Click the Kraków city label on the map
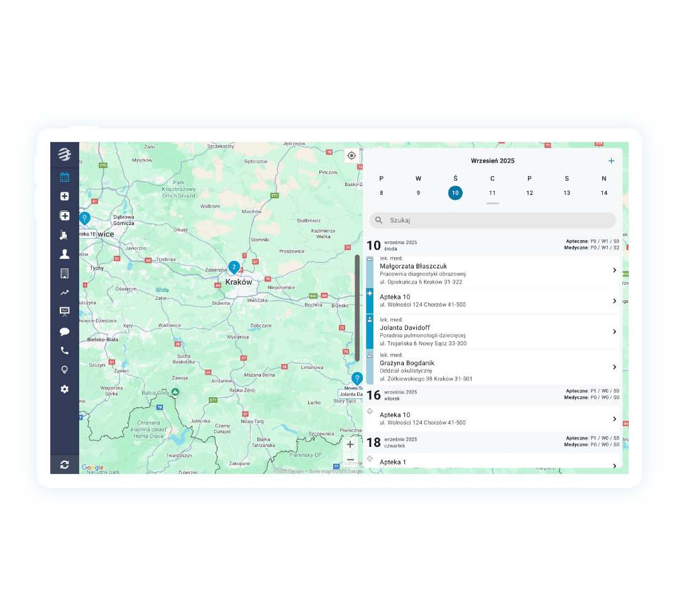Image resolution: width=679 pixels, height=616 pixels. pyautogui.click(x=239, y=282)
